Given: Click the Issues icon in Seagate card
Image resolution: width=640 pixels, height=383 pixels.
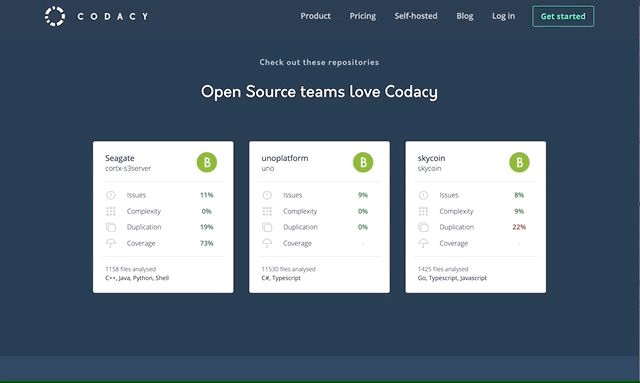Looking at the screenshot, I should pyautogui.click(x=111, y=195).
